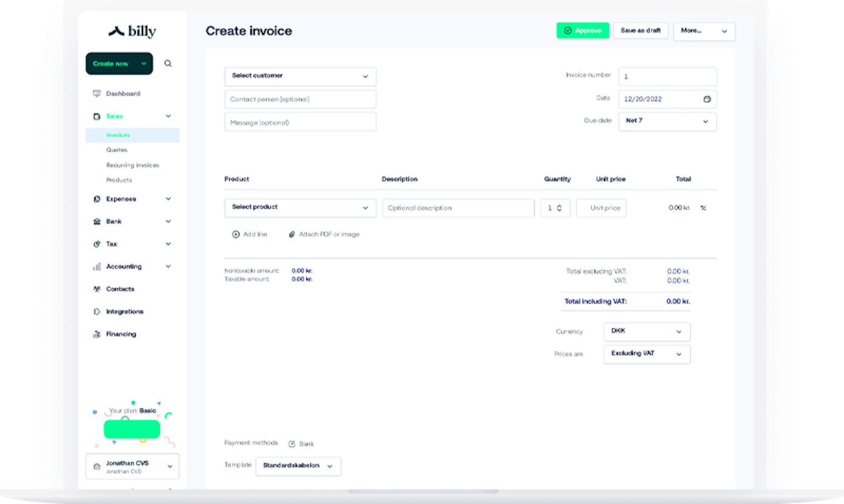The height and width of the screenshot is (504, 844).
Task: Expand the Accounting section chevron
Action: (168, 267)
